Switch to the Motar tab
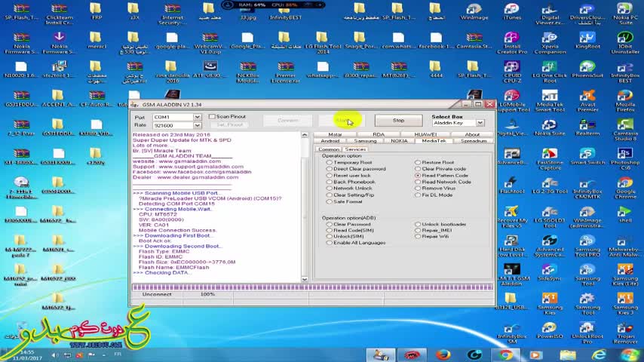Viewport: 644px width, 362px height. point(335,134)
